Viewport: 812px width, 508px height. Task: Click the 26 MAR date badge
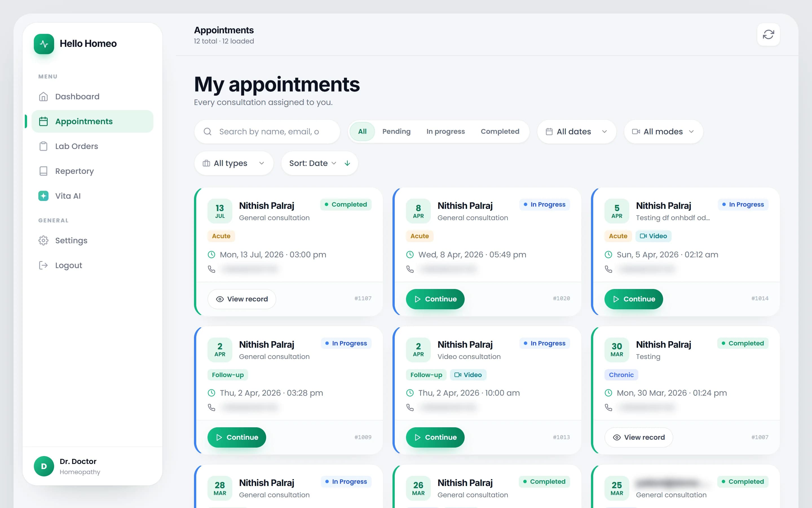[418, 488]
